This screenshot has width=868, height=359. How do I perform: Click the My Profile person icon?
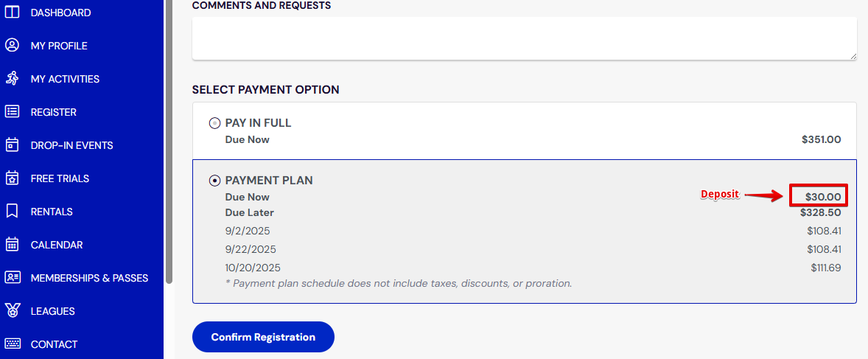pyautogui.click(x=13, y=46)
